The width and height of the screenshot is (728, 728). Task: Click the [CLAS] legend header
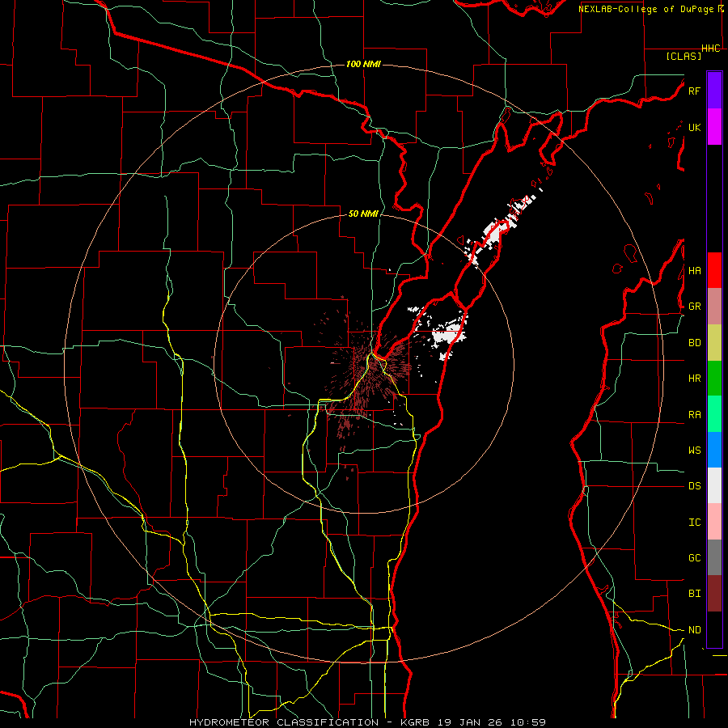[x=684, y=56]
